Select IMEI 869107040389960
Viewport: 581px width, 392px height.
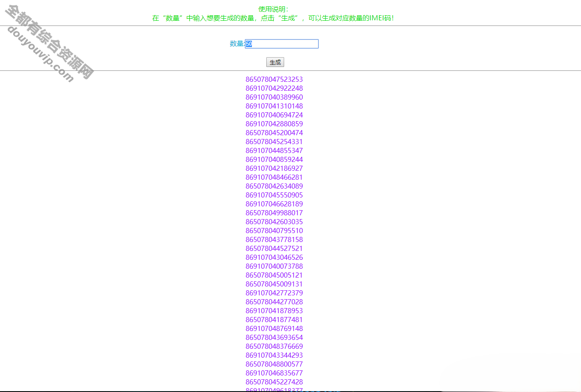coord(274,97)
